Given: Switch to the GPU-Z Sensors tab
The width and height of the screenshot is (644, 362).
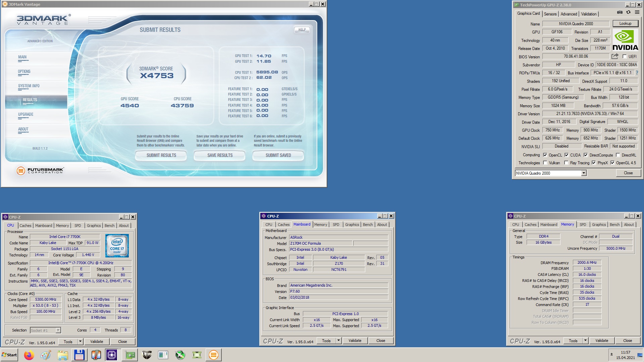Looking at the screenshot, I should (x=550, y=14).
